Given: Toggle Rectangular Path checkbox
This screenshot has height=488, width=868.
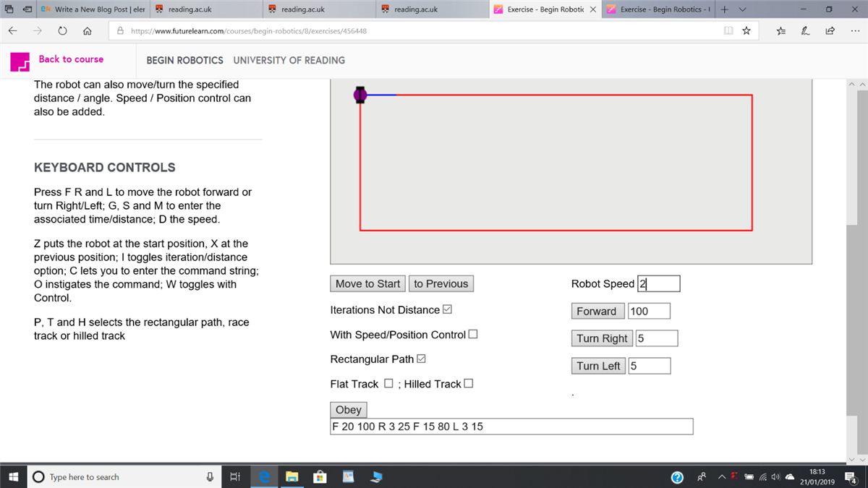Looking at the screenshot, I should [x=422, y=359].
